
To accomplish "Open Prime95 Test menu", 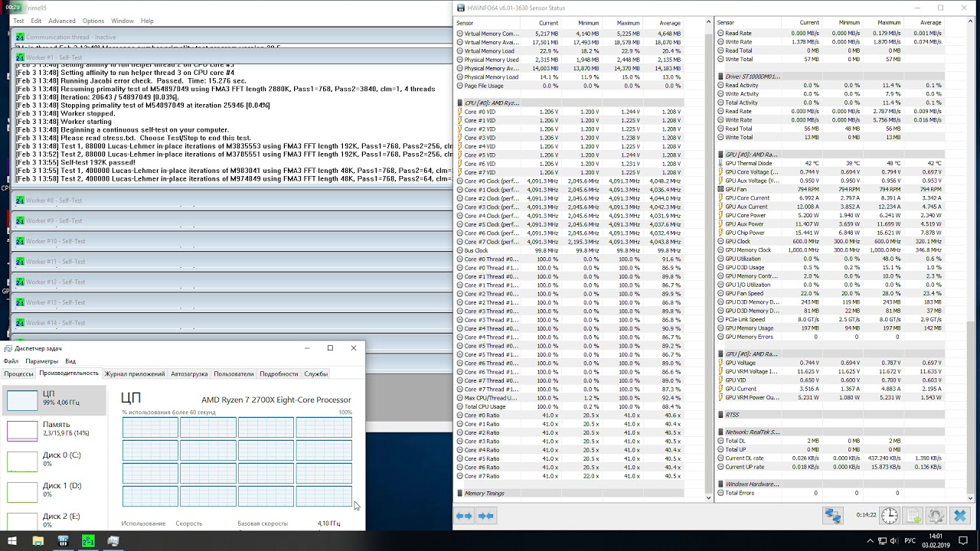I will click(18, 21).
